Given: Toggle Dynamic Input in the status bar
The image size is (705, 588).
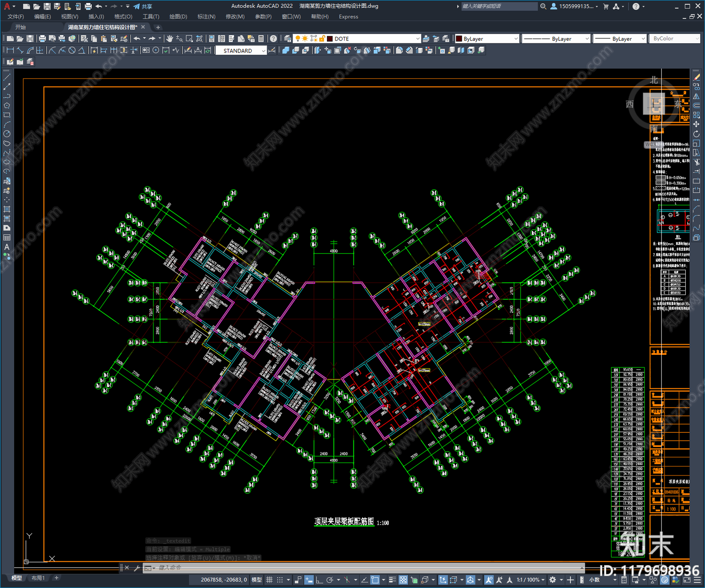Looking at the screenshot, I should coord(309,580).
